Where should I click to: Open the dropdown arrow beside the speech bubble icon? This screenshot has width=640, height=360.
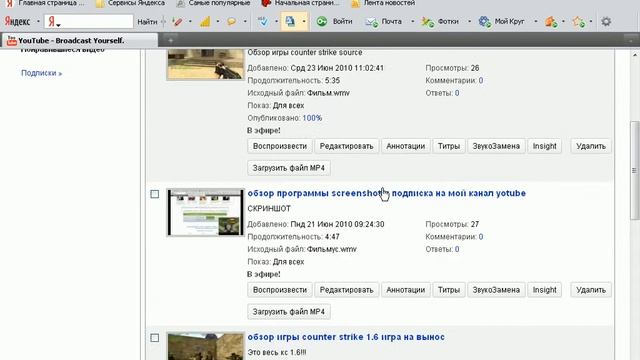tap(245, 21)
